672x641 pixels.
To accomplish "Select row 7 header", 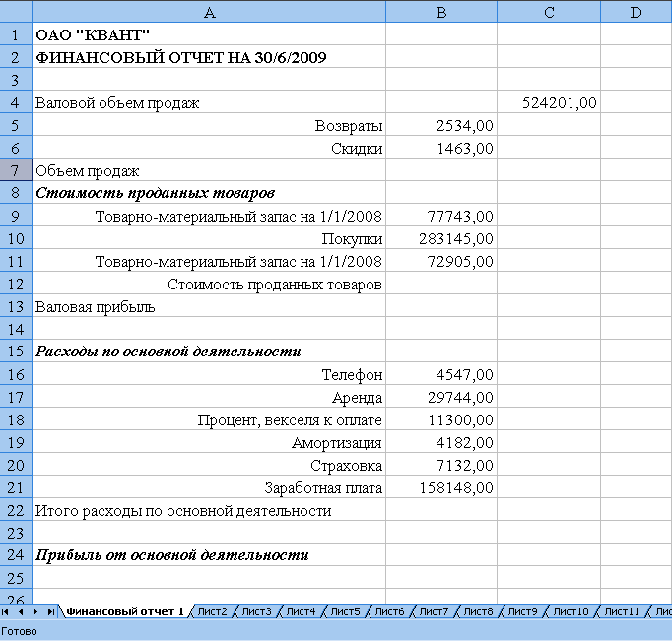I will coord(16,170).
